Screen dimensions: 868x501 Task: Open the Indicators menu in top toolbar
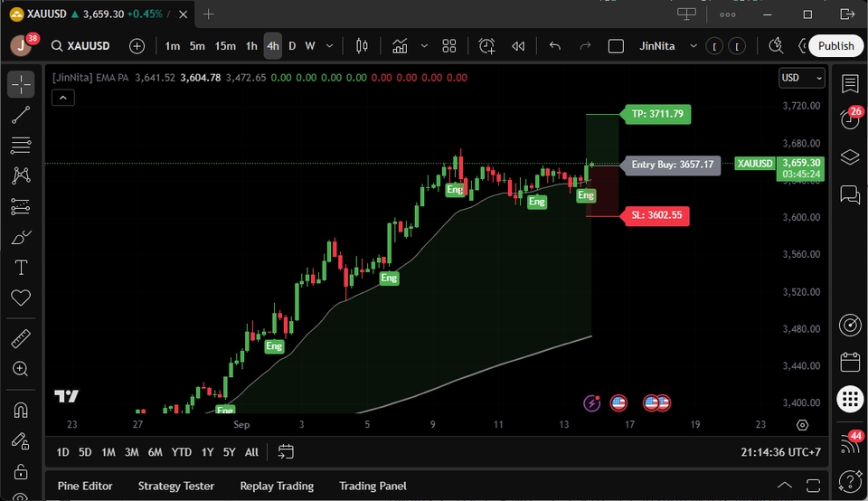(400, 46)
